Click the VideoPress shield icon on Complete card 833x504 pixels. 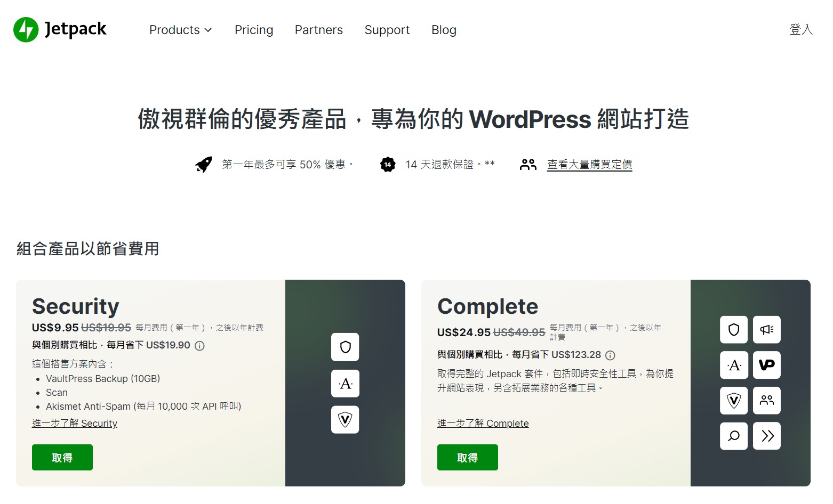733,401
